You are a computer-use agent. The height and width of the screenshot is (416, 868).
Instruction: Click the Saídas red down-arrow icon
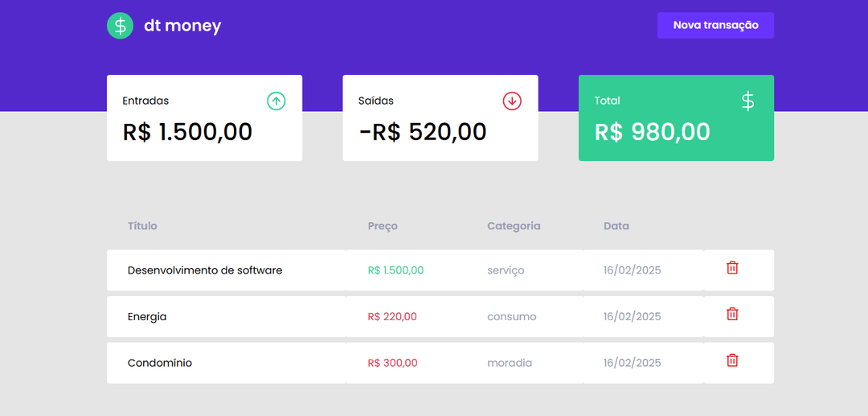tap(512, 101)
